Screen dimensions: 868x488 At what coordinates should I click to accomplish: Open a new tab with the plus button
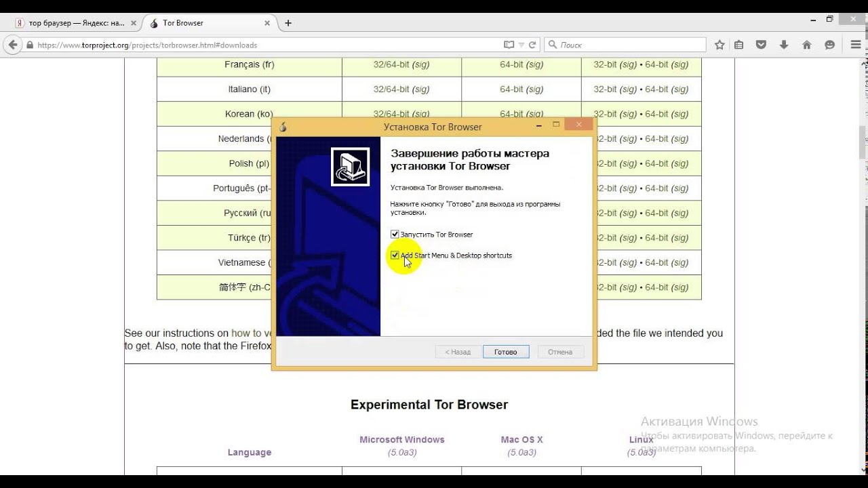[x=288, y=23]
